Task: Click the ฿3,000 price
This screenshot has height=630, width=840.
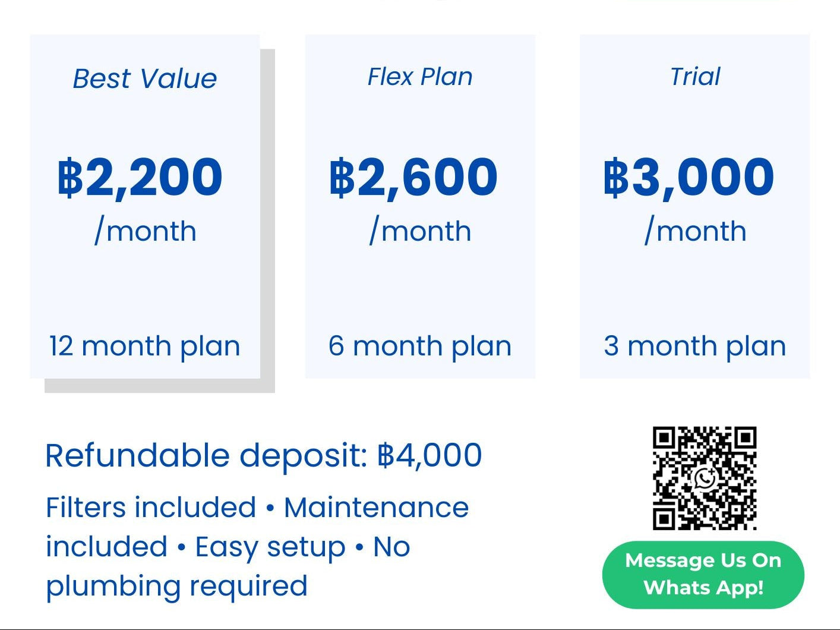Action: click(x=689, y=177)
